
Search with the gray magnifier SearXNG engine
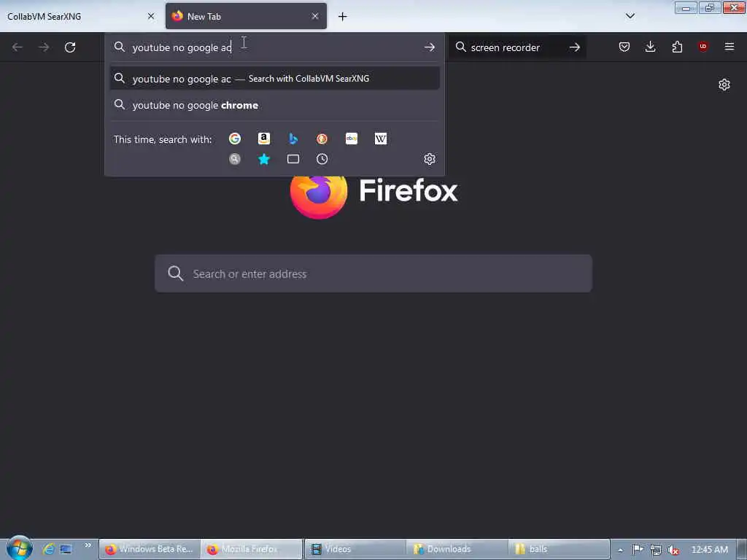tap(234, 159)
